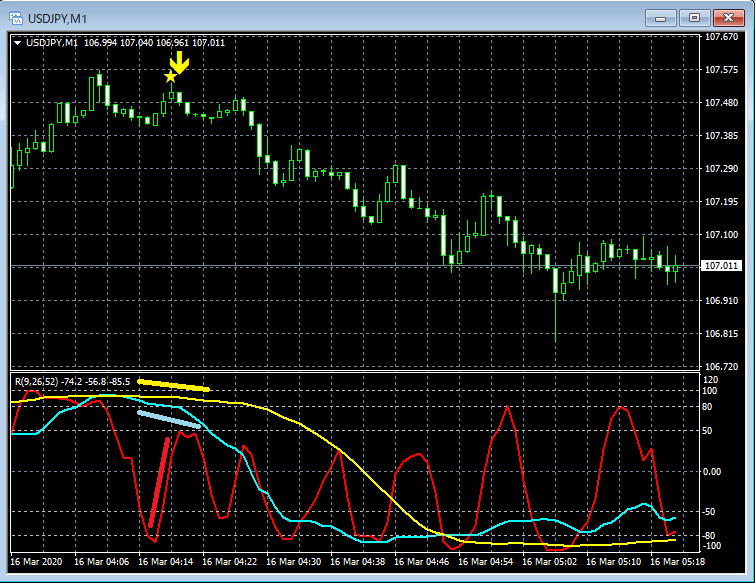Screen dimensions: 755x583
Task: Click the 120 level on indicator scale
Action: coord(711,380)
